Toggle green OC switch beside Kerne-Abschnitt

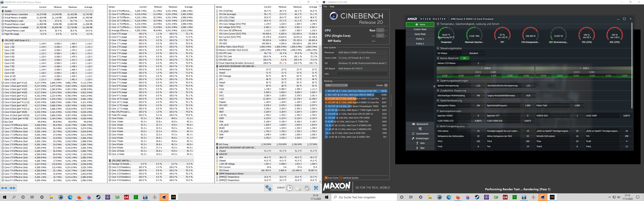(464, 58)
